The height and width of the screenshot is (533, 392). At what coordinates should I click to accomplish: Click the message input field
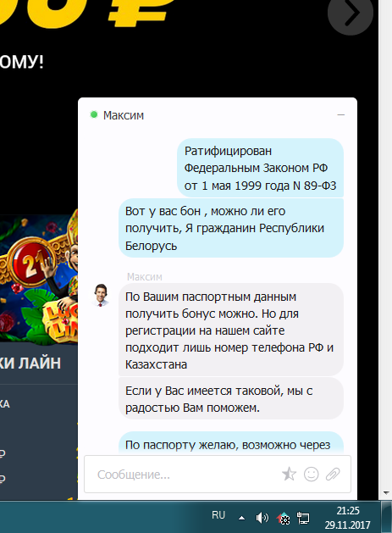pos(218,475)
